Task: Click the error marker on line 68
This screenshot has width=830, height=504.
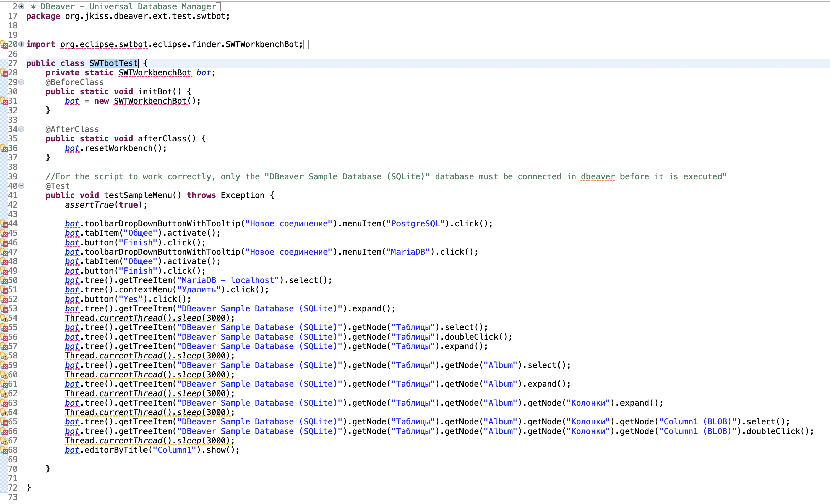Action: coord(4,450)
